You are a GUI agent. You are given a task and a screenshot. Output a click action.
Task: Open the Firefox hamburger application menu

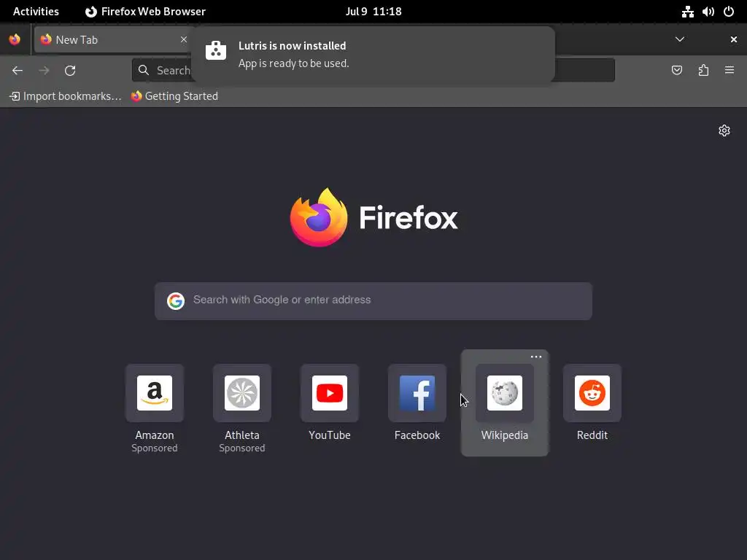click(729, 70)
